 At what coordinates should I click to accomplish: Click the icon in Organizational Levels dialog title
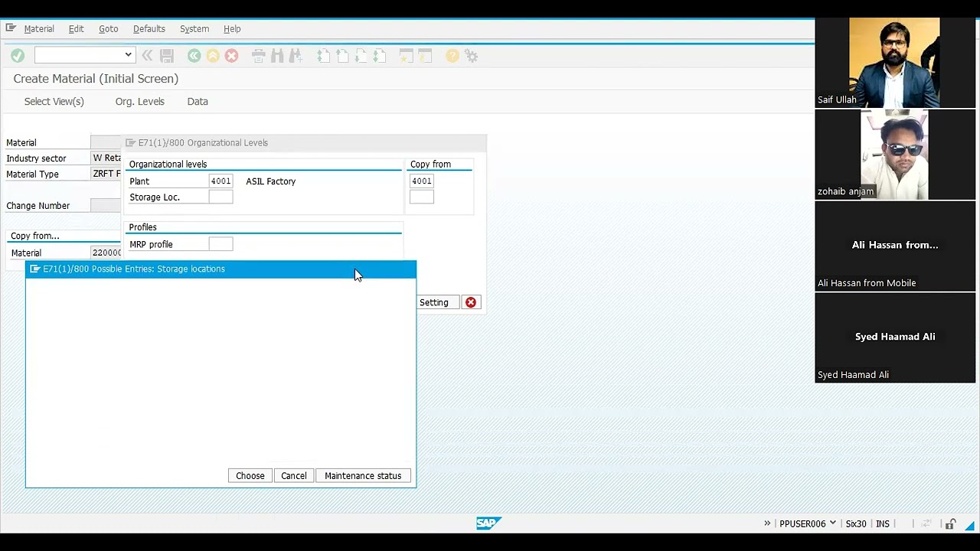click(130, 142)
